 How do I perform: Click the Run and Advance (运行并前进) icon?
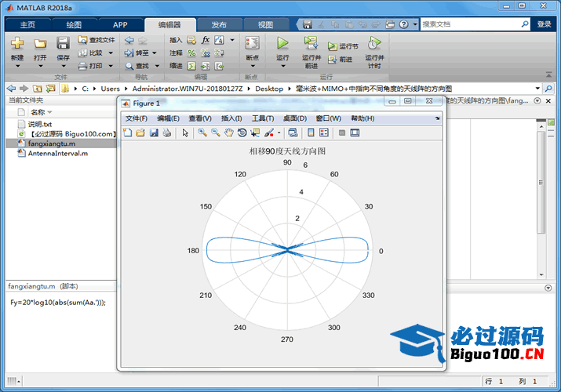tap(311, 43)
